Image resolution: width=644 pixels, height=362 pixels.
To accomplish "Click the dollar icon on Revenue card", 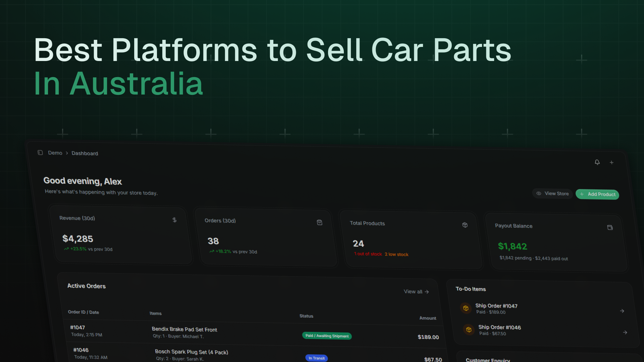I will 174,220.
